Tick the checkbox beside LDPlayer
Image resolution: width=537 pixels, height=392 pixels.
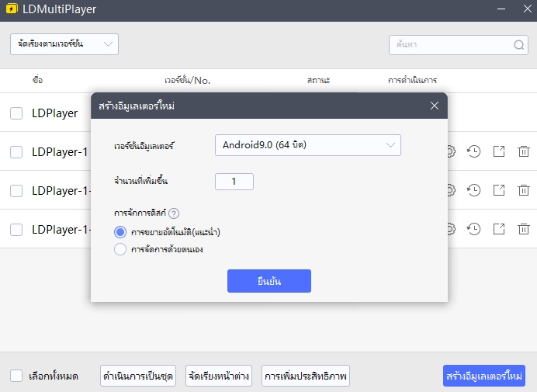[x=16, y=113]
